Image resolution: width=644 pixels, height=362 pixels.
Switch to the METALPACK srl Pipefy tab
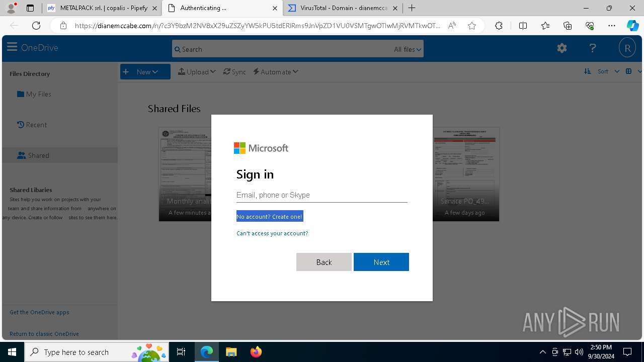click(102, 8)
